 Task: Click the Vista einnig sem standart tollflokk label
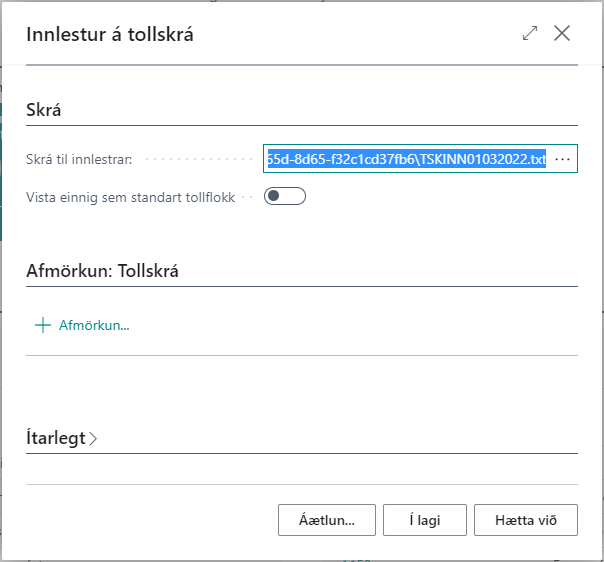tap(130, 197)
